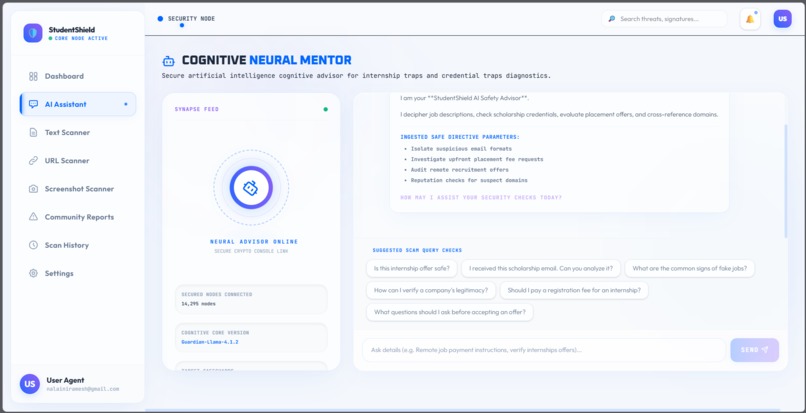Click "Investigate upfront placement fee requests" bullet

[x=477, y=159]
